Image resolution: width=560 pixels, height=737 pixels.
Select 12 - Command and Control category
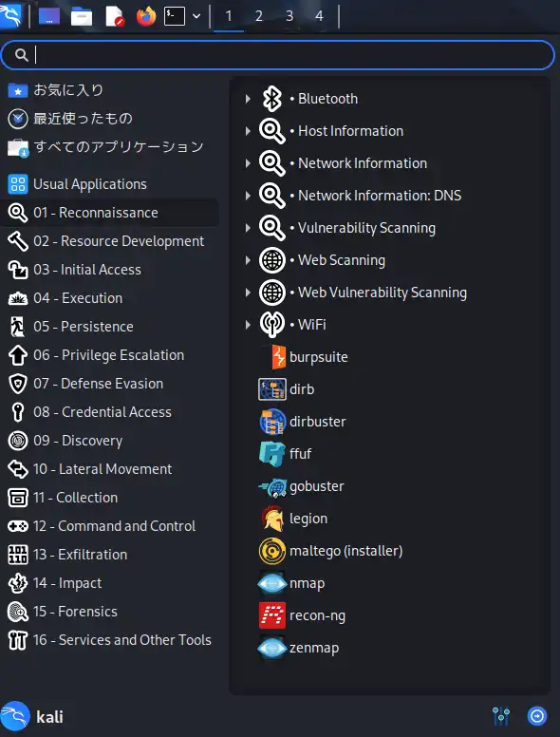(109, 526)
